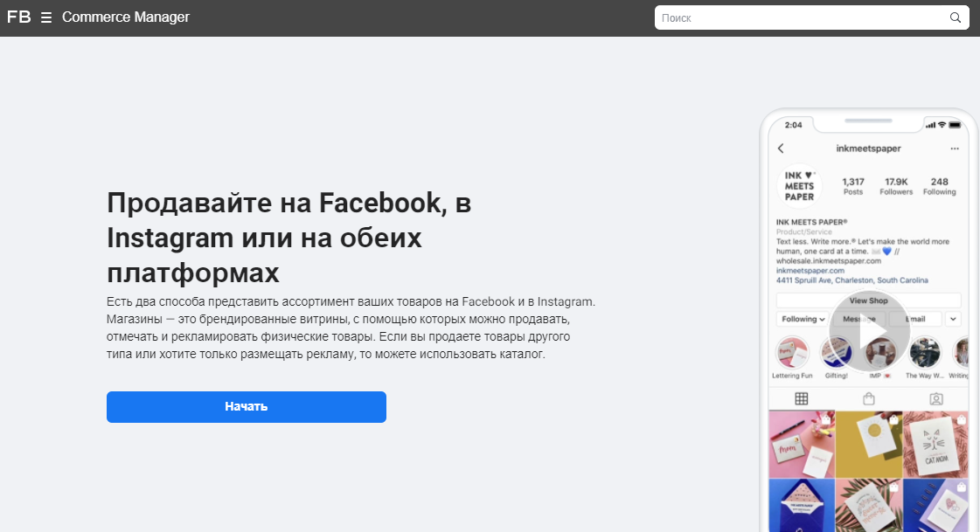Open Gifting! story highlight
980x532 pixels.
point(837,357)
